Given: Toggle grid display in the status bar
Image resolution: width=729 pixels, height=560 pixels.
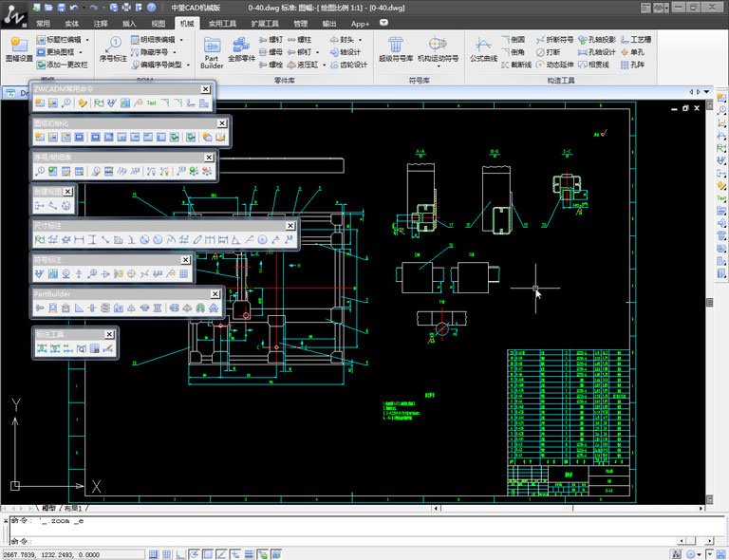Looking at the screenshot, I should 167,553.
